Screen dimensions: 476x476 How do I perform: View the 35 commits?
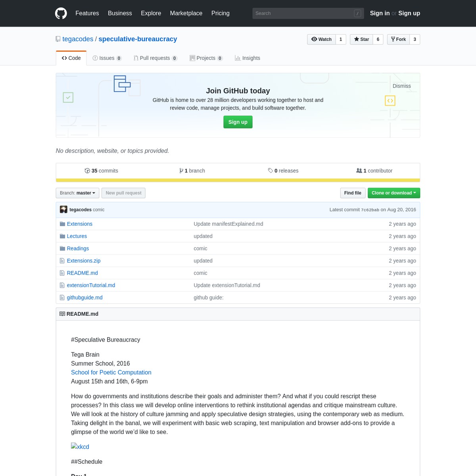[102, 171]
